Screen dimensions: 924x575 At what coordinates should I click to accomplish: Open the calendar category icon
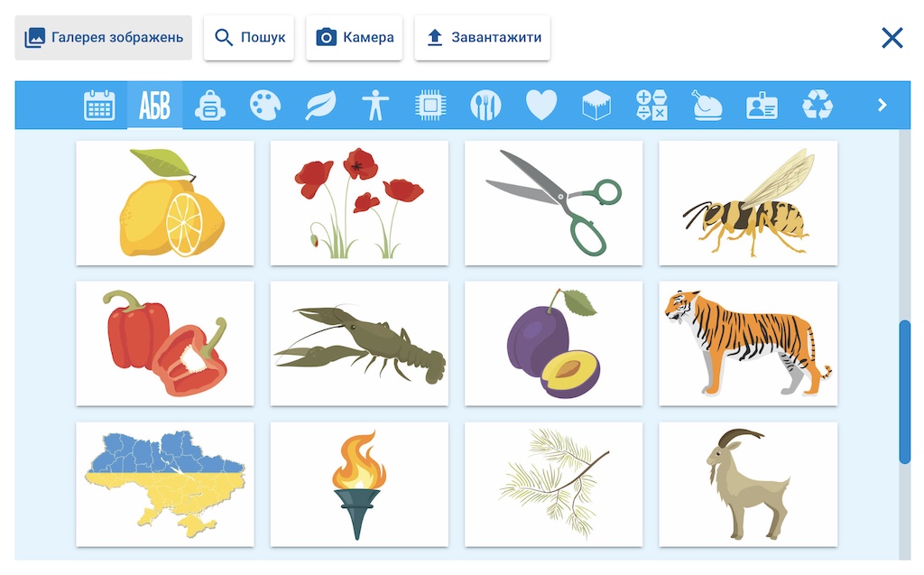coord(99,106)
